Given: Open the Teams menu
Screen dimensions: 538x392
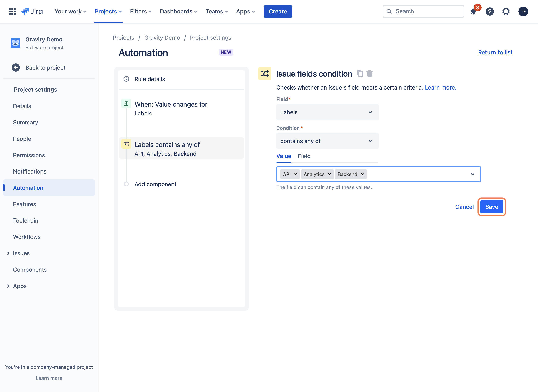Looking at the screenshot, I should tap(216, 11).
